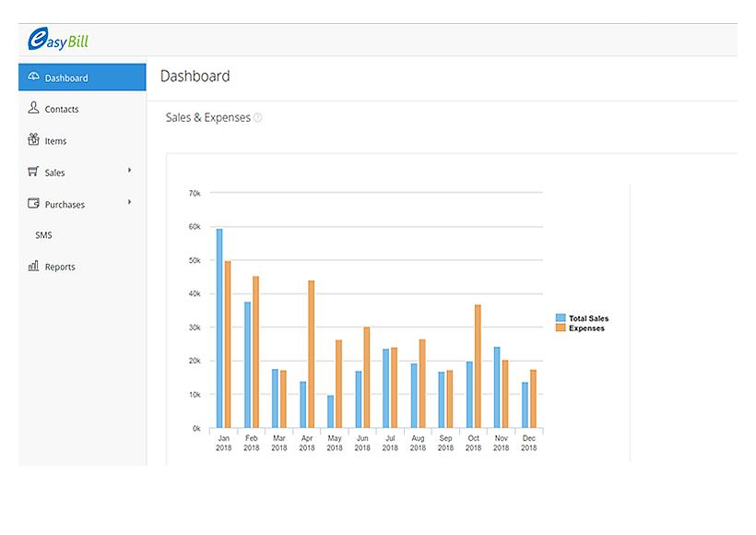Click the Reports bar chart icon
Viewport: 756px width, 535px height.
coord(33,267)
